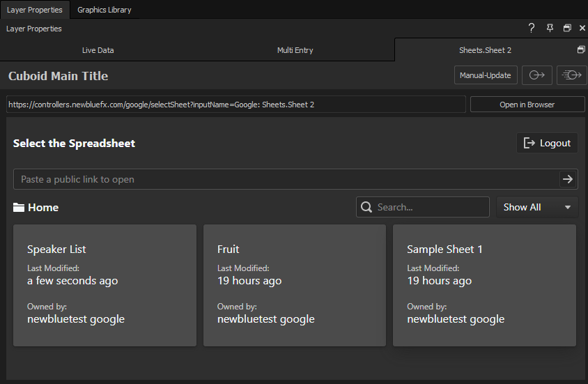Click the magnifying glass search icon
Image resolution: width=588 pixels, height=384 pixels.
point(366,207)
